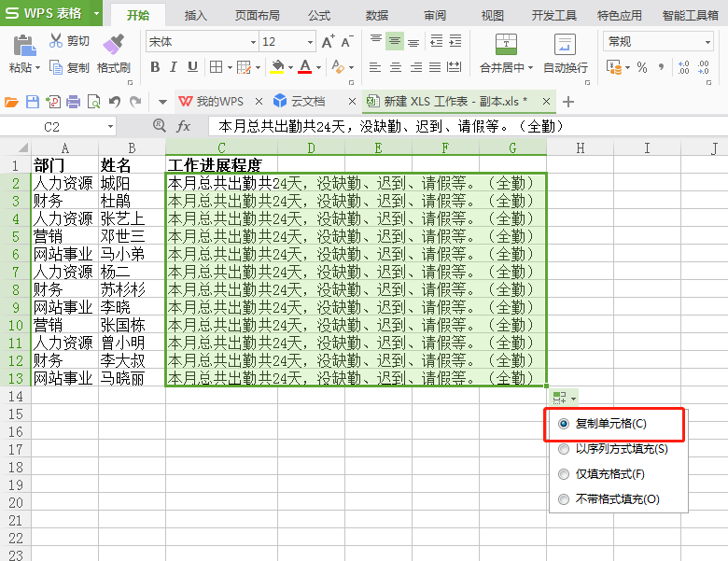Apply the red font color A
The width and height of the screenshot is (728, 561).
click(x=304, y=67)
